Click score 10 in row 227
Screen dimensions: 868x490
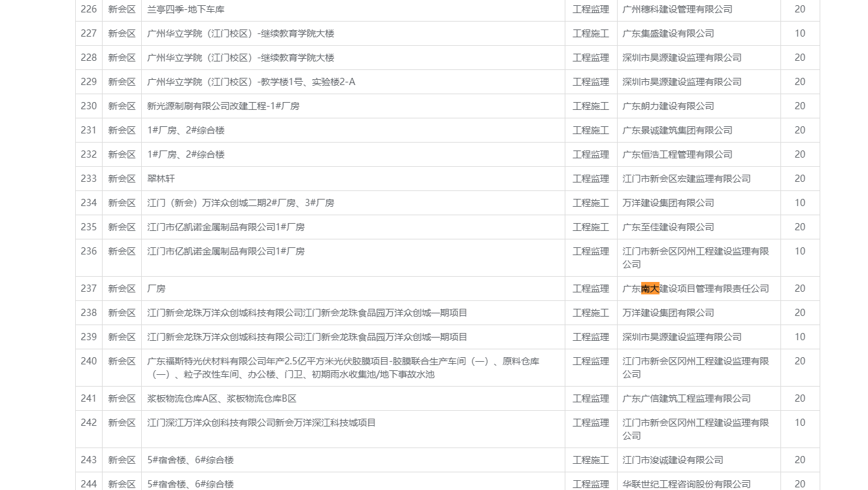pos(800,33)
